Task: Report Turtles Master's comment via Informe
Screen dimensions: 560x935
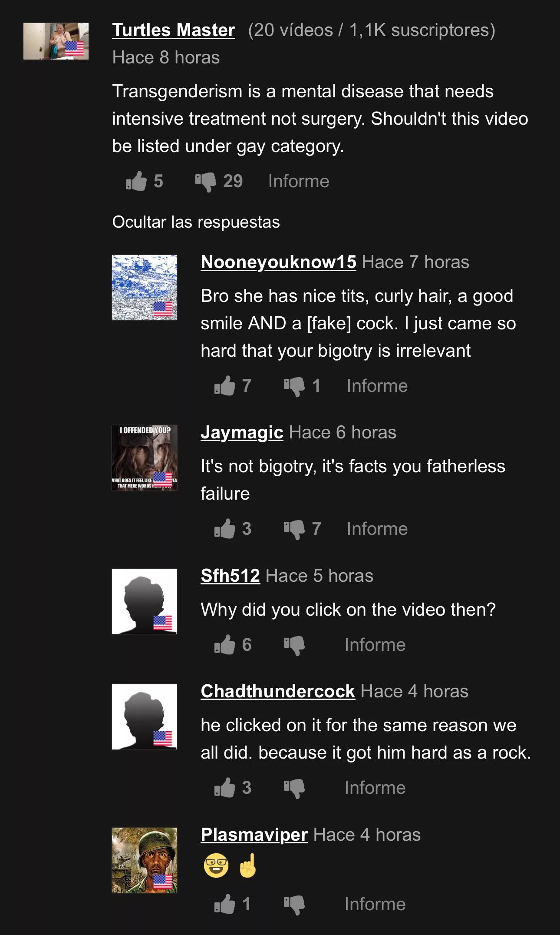Action: point(299,181)
